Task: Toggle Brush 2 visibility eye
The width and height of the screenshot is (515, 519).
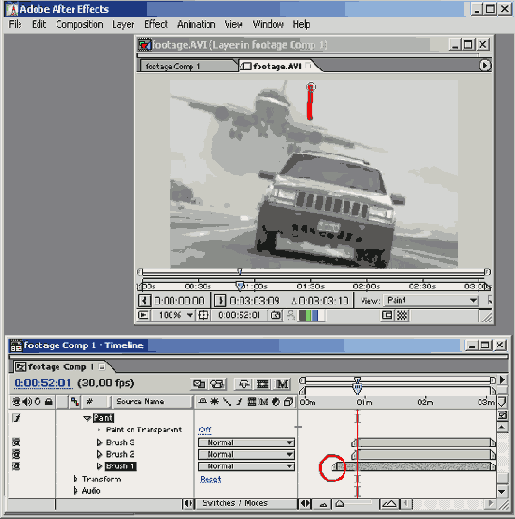Action: coord(16,454)
